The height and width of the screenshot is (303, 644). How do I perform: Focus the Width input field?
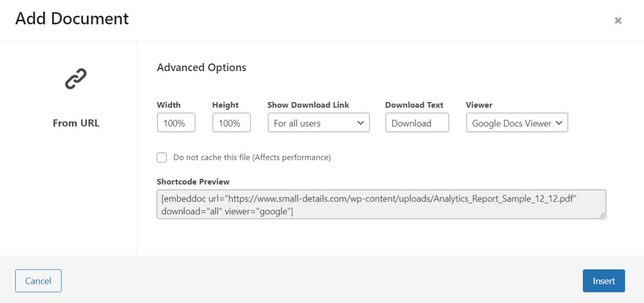176,123
